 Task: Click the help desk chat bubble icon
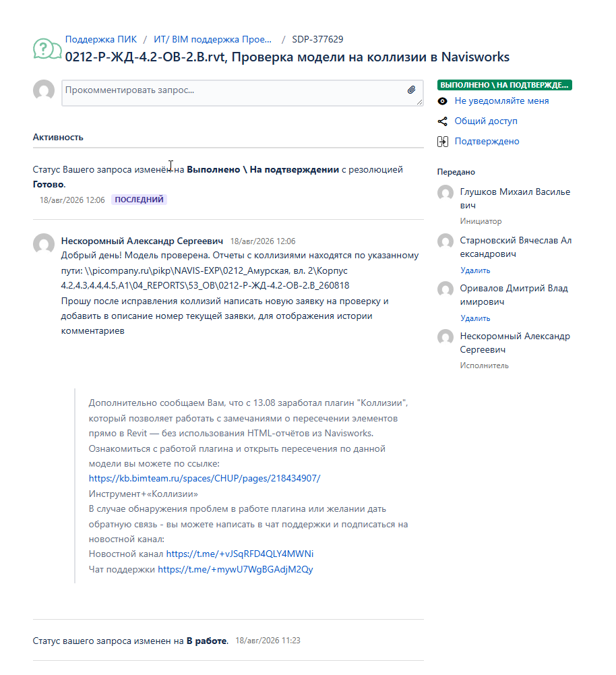coord(47,49)
